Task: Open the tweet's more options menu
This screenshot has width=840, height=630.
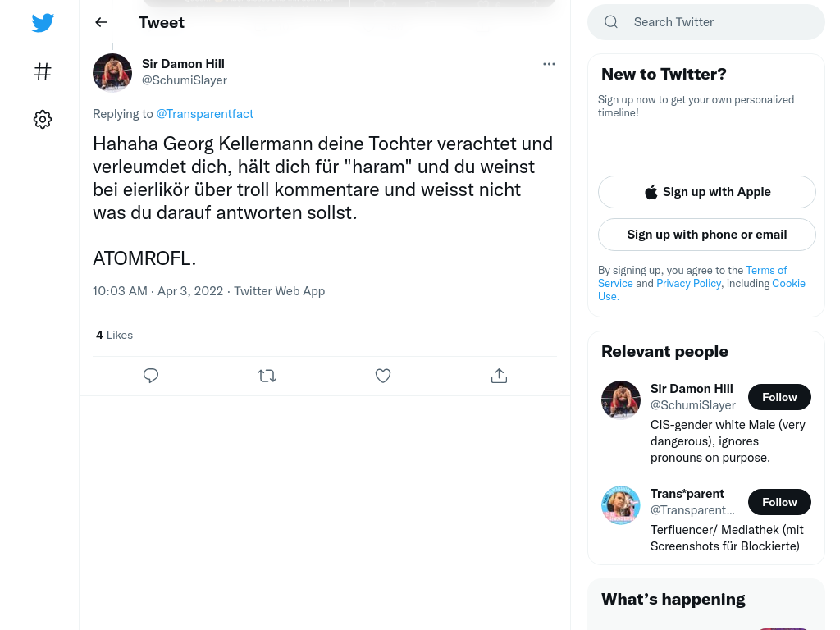Action: coord(549,64)
